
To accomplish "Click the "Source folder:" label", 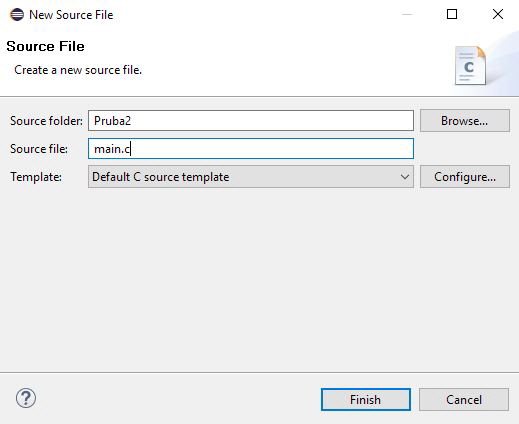I will coord(46,121).
